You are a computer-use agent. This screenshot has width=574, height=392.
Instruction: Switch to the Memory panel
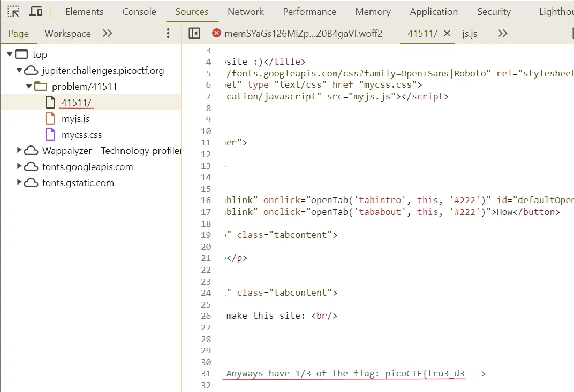(373, 12)
